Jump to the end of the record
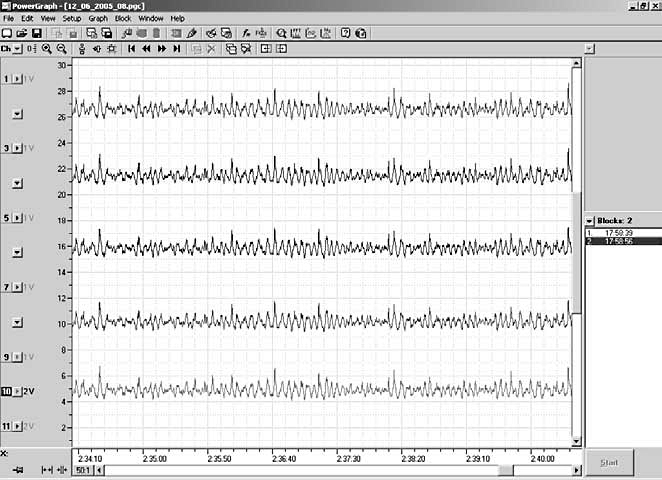Viewport: 662px width, 480px height. [177, 49]
